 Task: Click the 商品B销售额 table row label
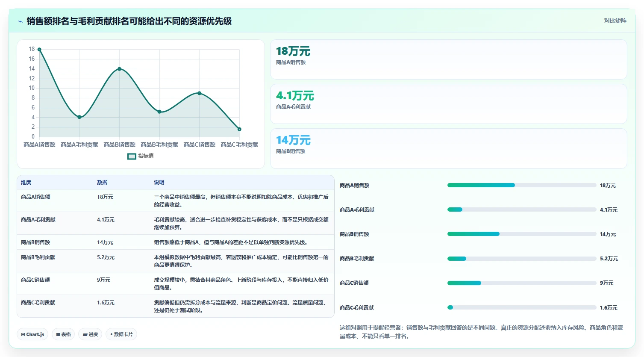click(35, 242)
